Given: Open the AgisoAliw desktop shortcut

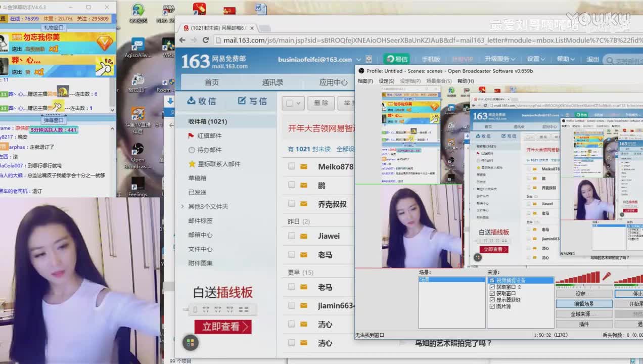Looking at the screenshot, I should click(x=137, y=49).
